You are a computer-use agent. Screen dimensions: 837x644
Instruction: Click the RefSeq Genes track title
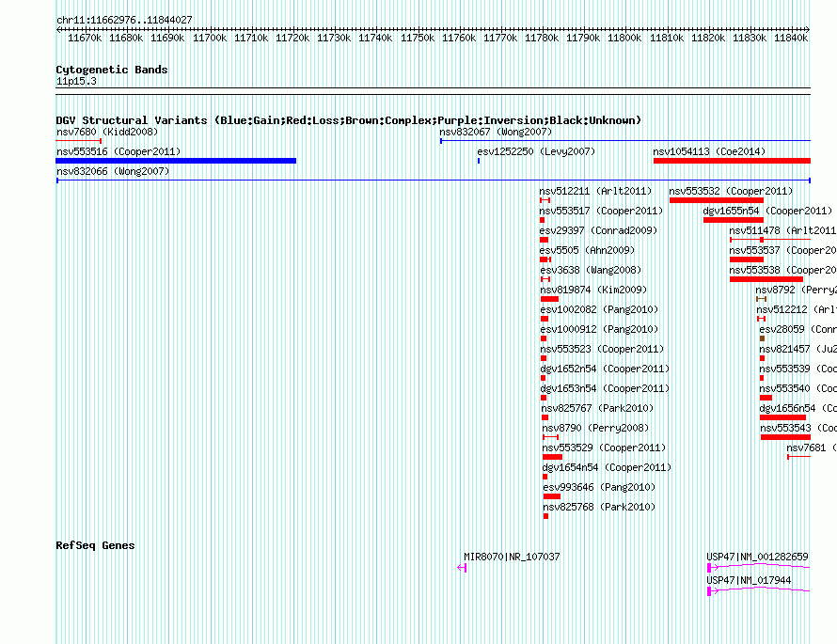[x=96, y=545]
